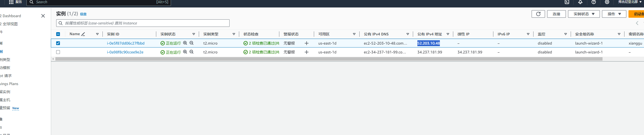Open 容量预留 sidebar item
Image resolution: width=644 pixels, height=135 pixels.
[x=5, y=108]
